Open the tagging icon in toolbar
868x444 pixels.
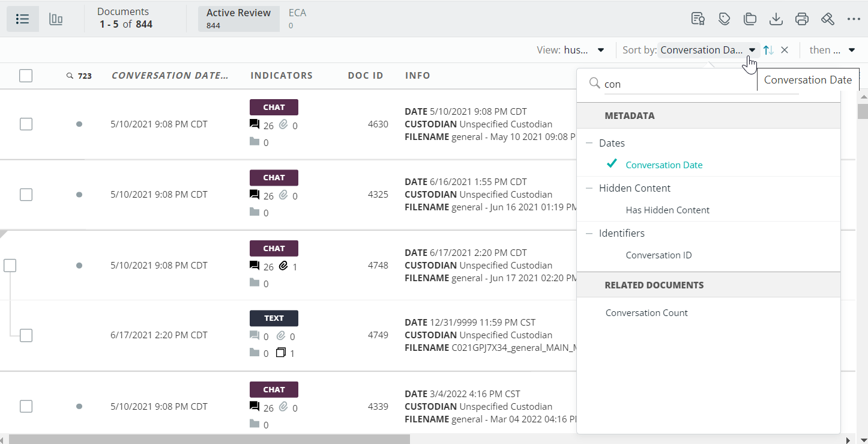[x=724, y=19]
